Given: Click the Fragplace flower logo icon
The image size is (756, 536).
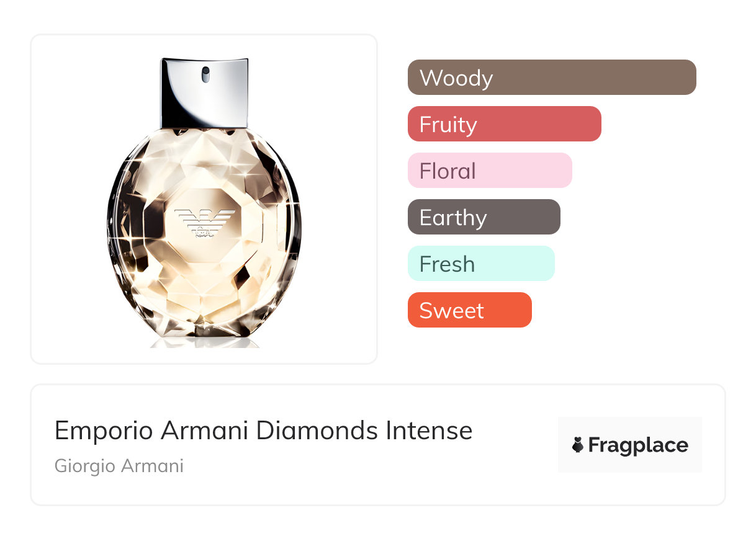Looking at the screenshot, I should click(x=578, y=445).
